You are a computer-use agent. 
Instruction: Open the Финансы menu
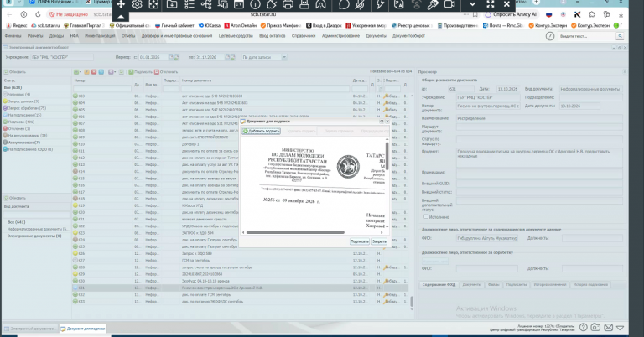click(x=13, y=36)
